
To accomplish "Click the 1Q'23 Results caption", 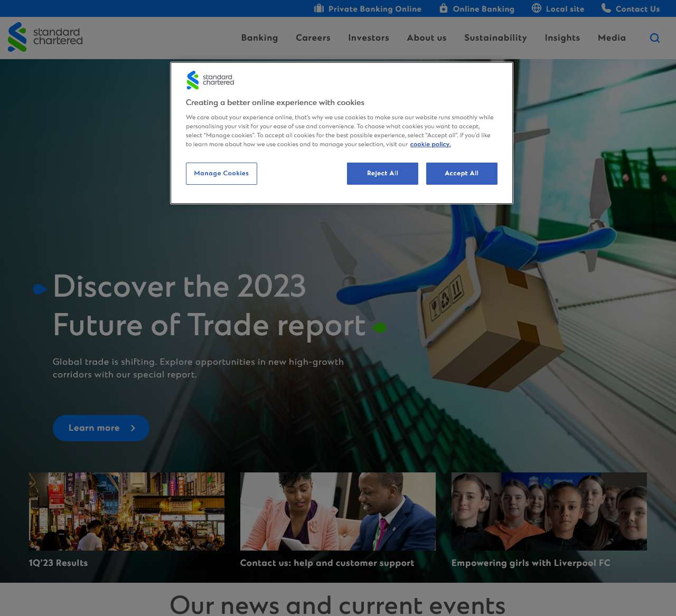I will (x=58, y=563).
